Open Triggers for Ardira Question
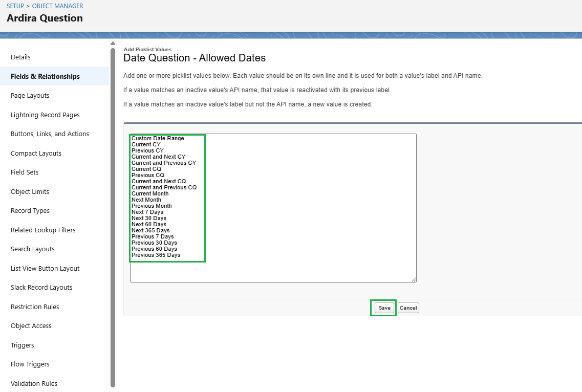Viewport: 582px width, 392px height. (x=22, y=345)
